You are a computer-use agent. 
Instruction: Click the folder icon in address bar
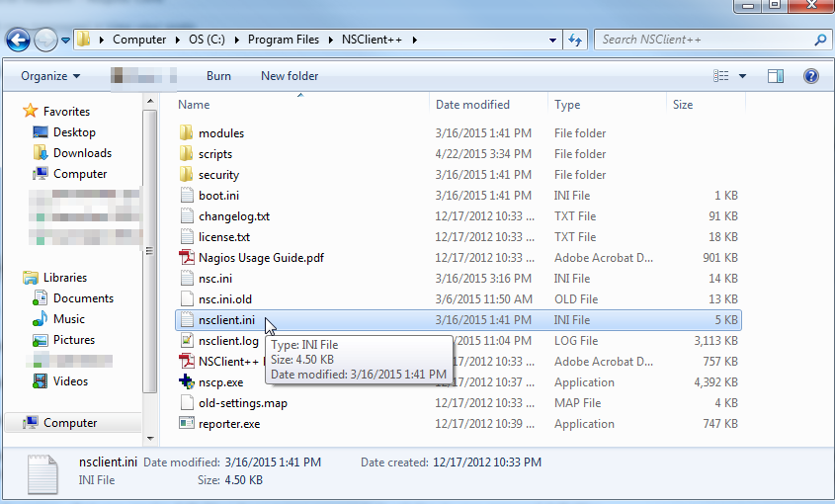pos(83,40)
